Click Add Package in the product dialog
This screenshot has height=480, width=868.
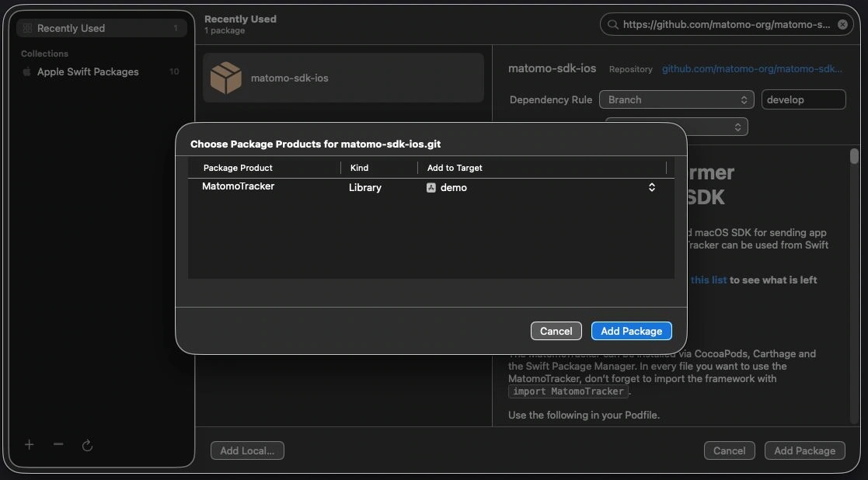point(631,331)
